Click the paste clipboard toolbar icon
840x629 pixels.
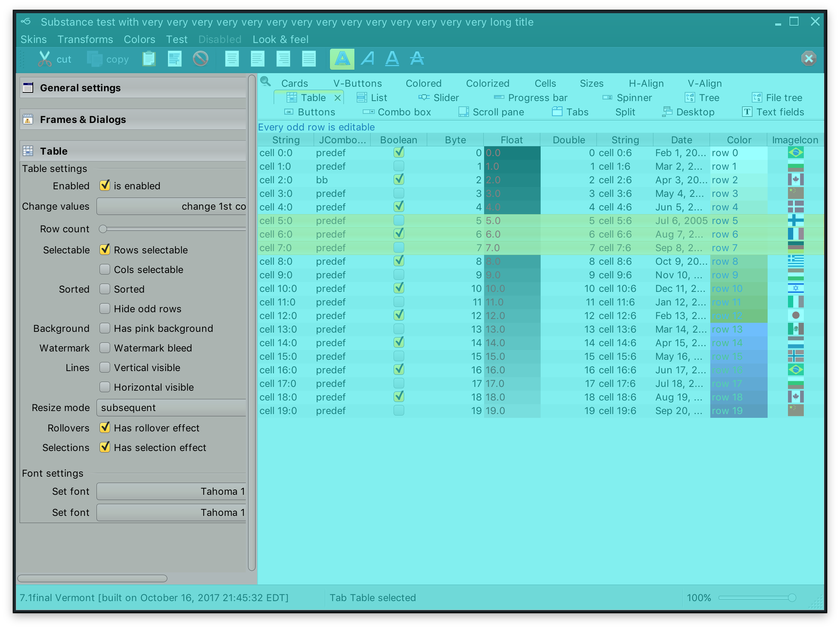click(x=149, y=59)
